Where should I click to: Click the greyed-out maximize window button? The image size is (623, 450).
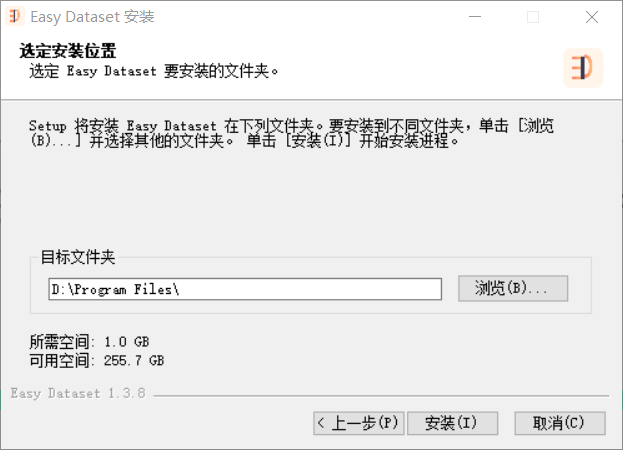tap(533, 17)
